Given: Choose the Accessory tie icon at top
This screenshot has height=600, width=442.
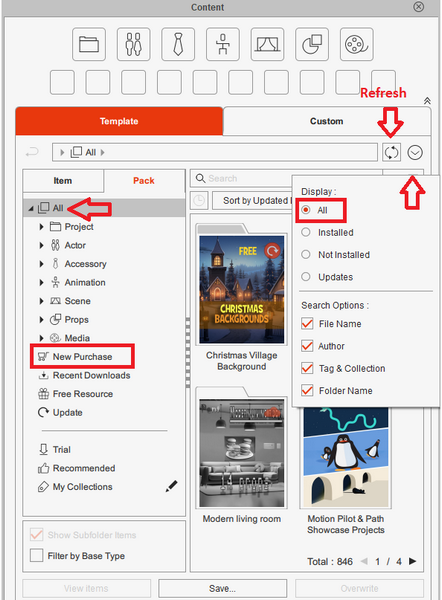Looking at the screenshot, I should [178, 44].
